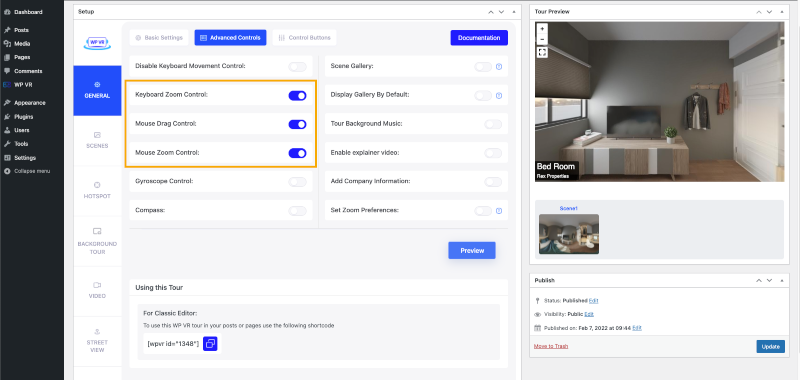Enable Scene Gallery switch
800x380 pixels.
[x=483, y=66]
